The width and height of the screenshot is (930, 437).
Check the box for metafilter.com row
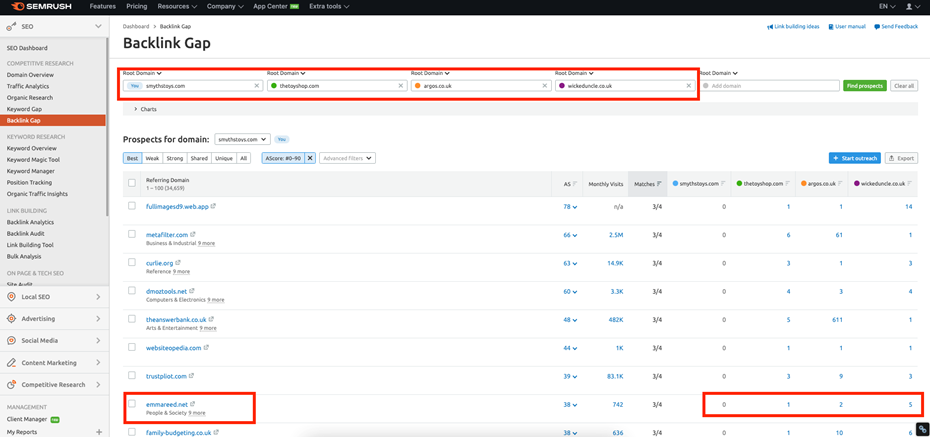pos(132,235)
